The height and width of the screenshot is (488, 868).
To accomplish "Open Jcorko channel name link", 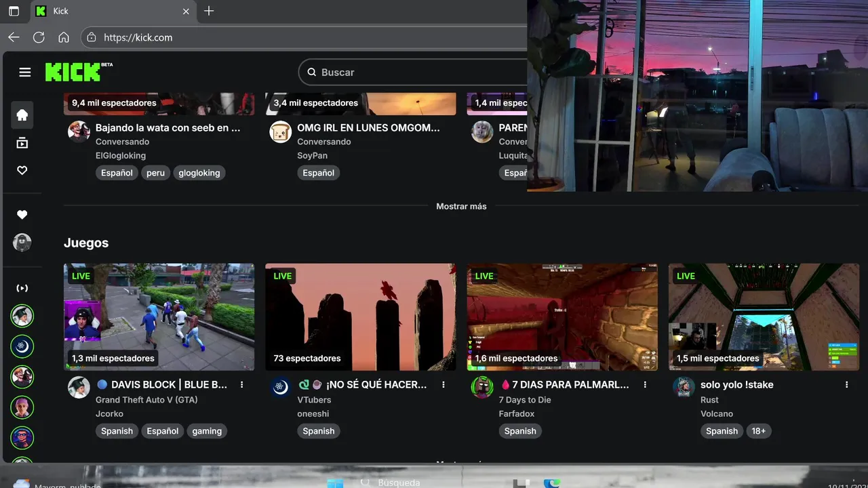I will (109, 413).
